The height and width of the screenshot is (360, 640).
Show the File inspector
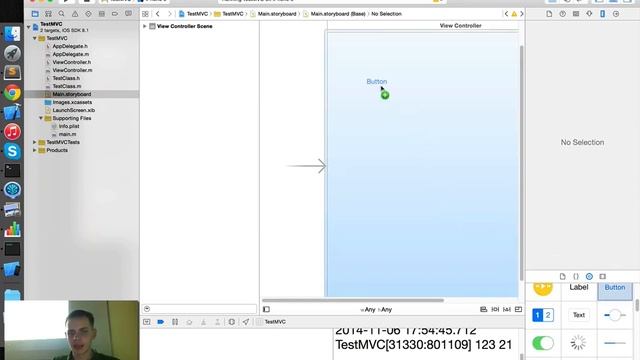pyautogui.click(x=549, y=14)
